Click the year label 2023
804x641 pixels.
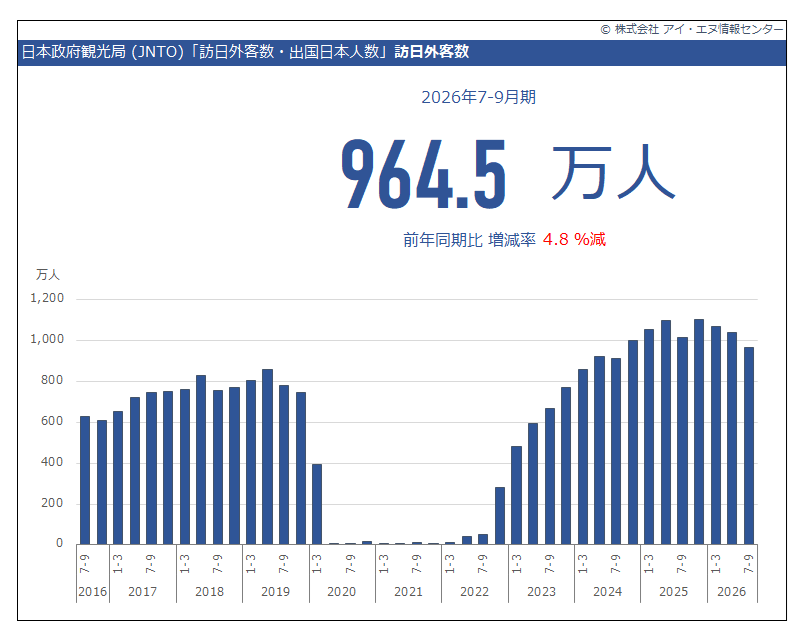click(541, 592)
